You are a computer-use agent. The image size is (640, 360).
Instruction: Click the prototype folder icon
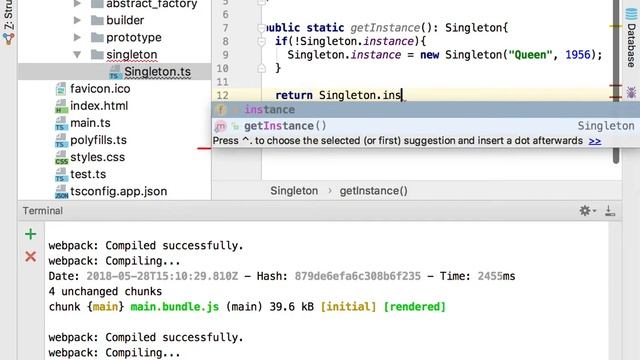[97, 37]
